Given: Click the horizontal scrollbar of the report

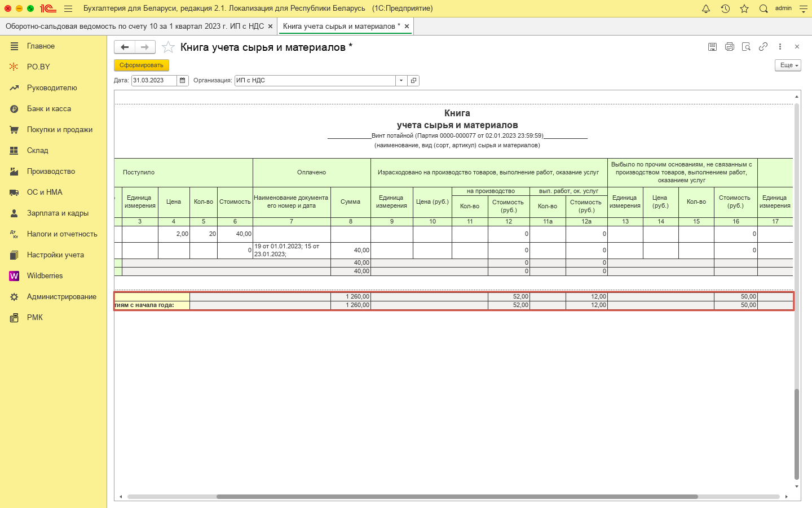Looking at the screenshot, I should (x=457, y=497).
